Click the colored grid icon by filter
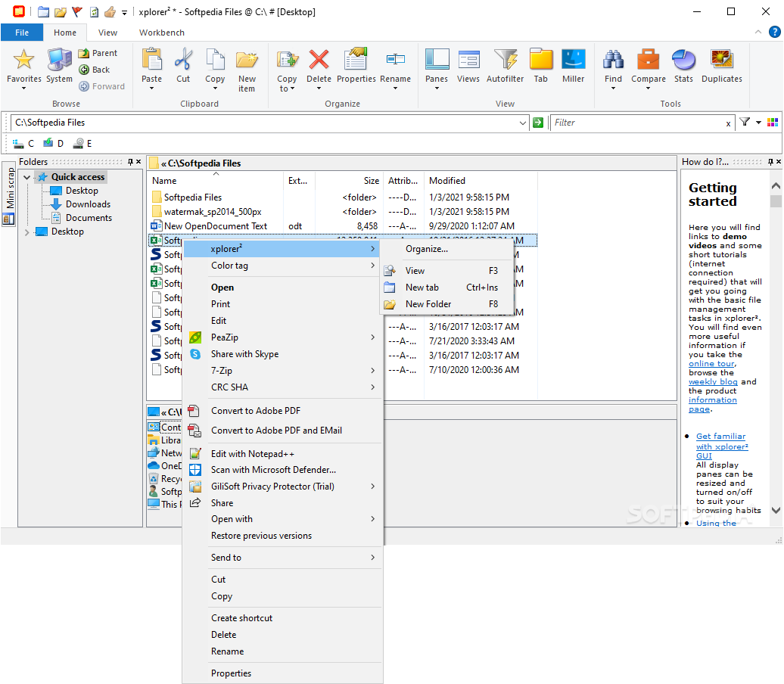Screen dimensions: 784x684 point(773,122)
